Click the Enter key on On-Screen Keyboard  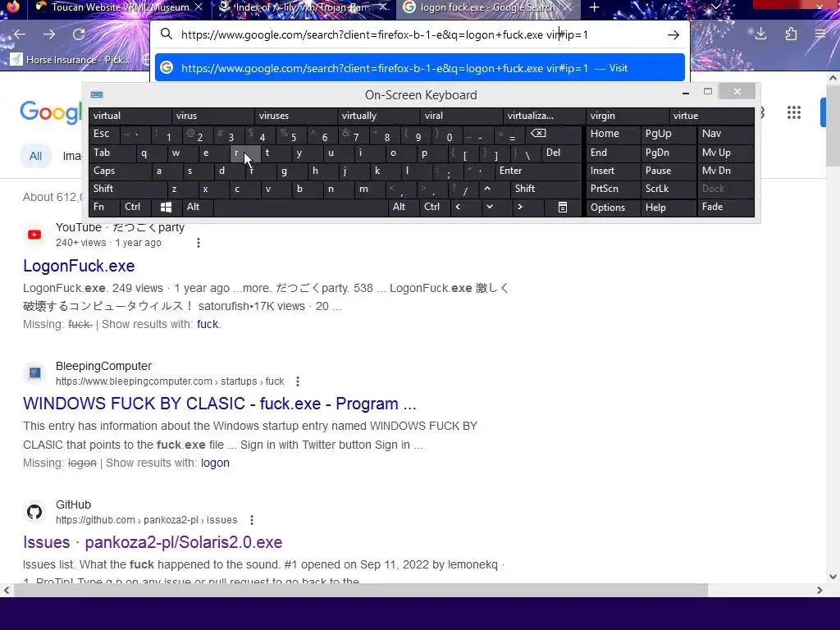pyautogui.click(x=538, y=171)
